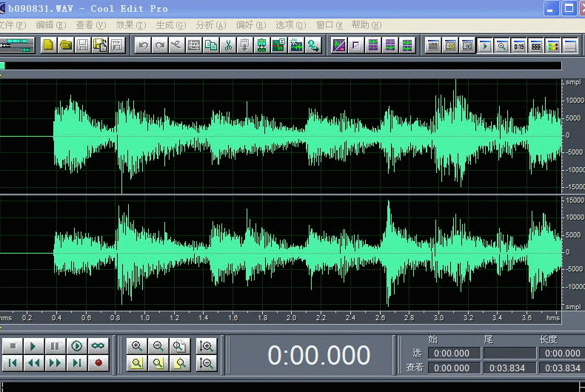Viewport: 585px width, 392px height.
Task: Start recording with the red Record button
Action: click(x=98, y=363)
